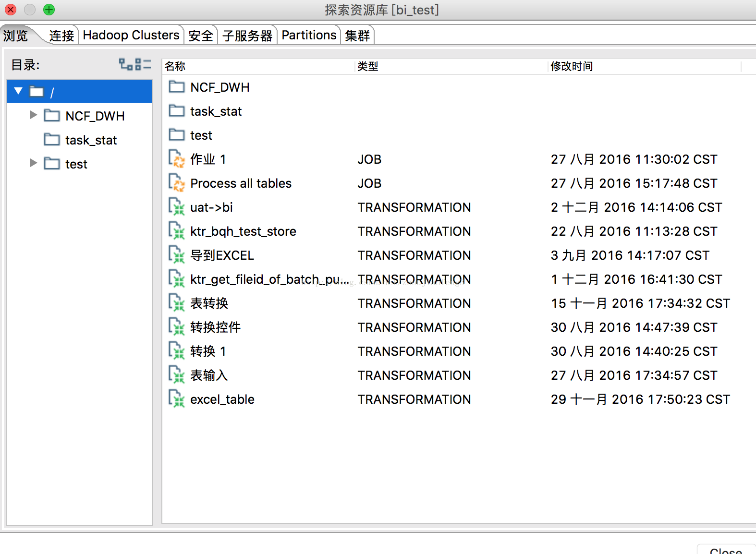This screenshot has width=756, height=554.
Task: Select the 'excel_table' transformation name
Action: click(x=222, y=399)
